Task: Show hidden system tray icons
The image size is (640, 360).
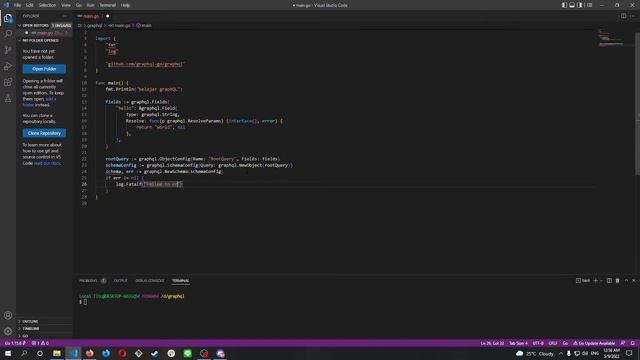Action: click(561, 353)
